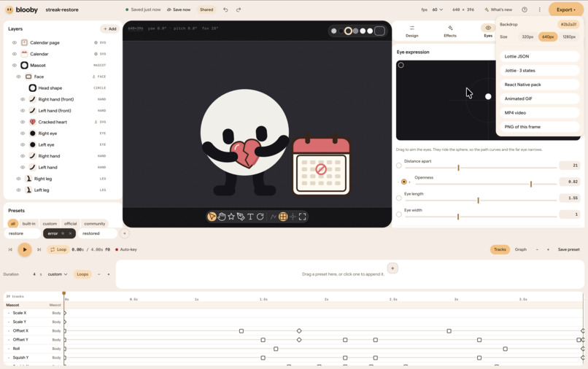Image resolution: width=588 pixels, height=369 pixels.
Task: Hide the Calendar layer
Action: (15, 54)
